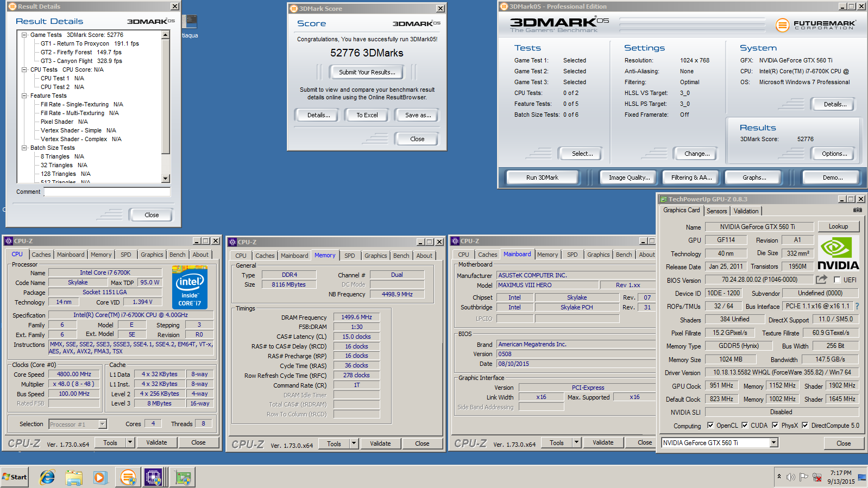Click Save as in 3DMark Score window

[418, 115]
